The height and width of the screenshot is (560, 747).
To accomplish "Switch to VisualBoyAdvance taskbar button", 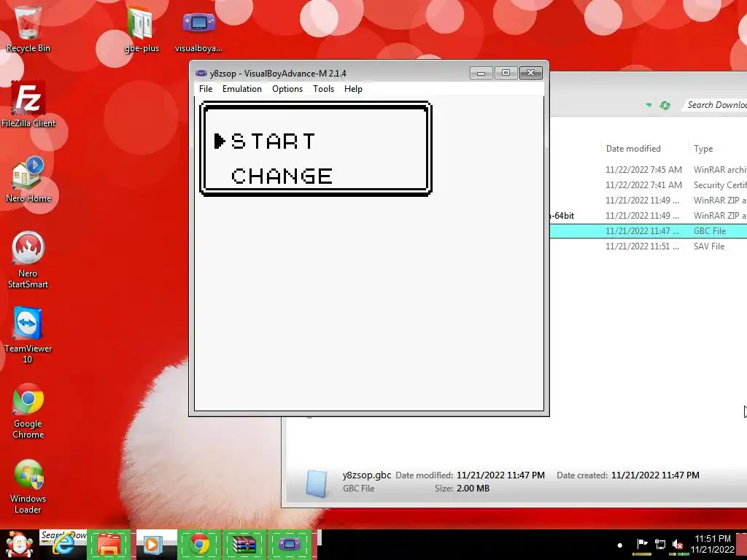I will click(x=289, y=544).
